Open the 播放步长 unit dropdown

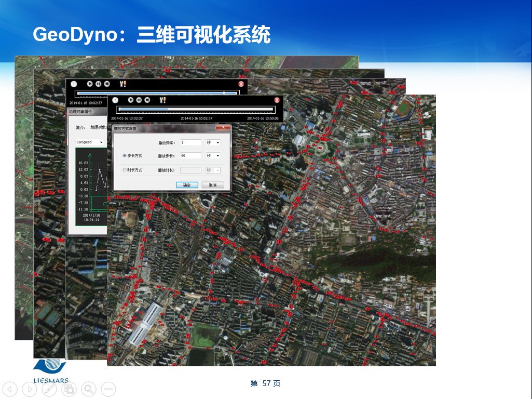coord(213,155)
